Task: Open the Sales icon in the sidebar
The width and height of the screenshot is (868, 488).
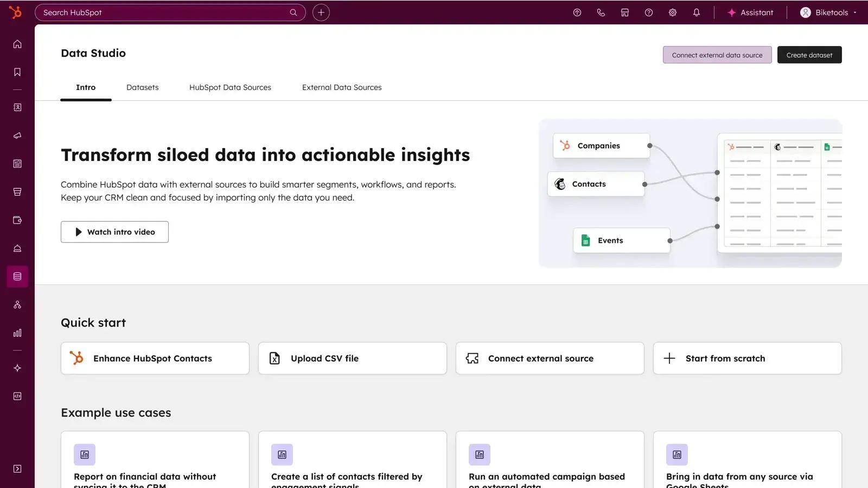Action: 17,192
